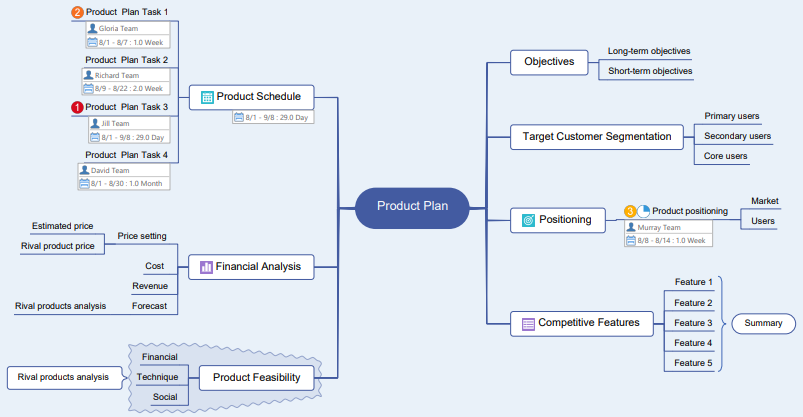
Task: Select the Product Feasibility node
Action: (x=256, y=377)
